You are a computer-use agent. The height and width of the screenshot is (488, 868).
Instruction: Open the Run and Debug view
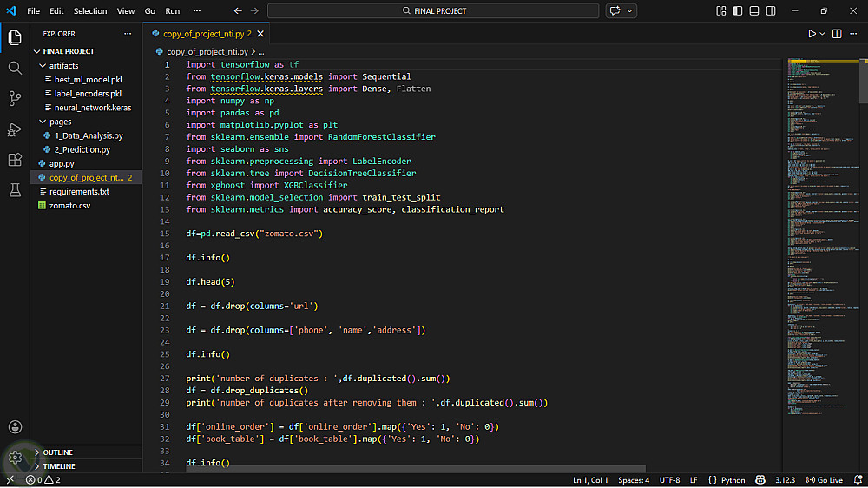click(x=15, y=129)
